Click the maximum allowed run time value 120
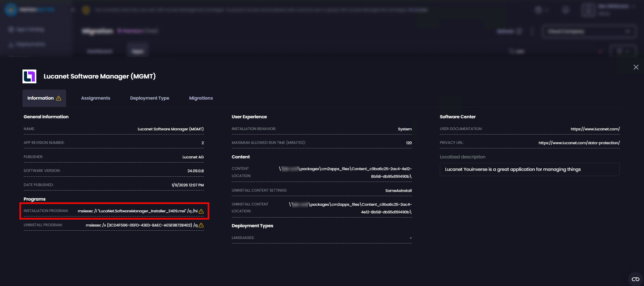 409,143
